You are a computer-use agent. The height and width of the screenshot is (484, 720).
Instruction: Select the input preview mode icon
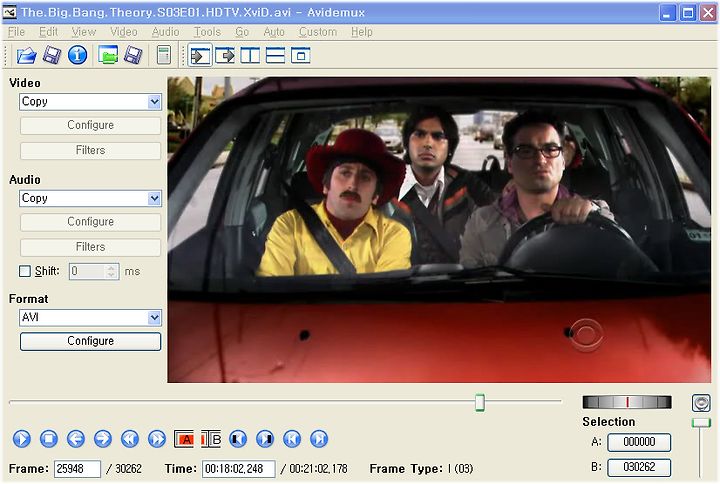(x=200, y=56)
